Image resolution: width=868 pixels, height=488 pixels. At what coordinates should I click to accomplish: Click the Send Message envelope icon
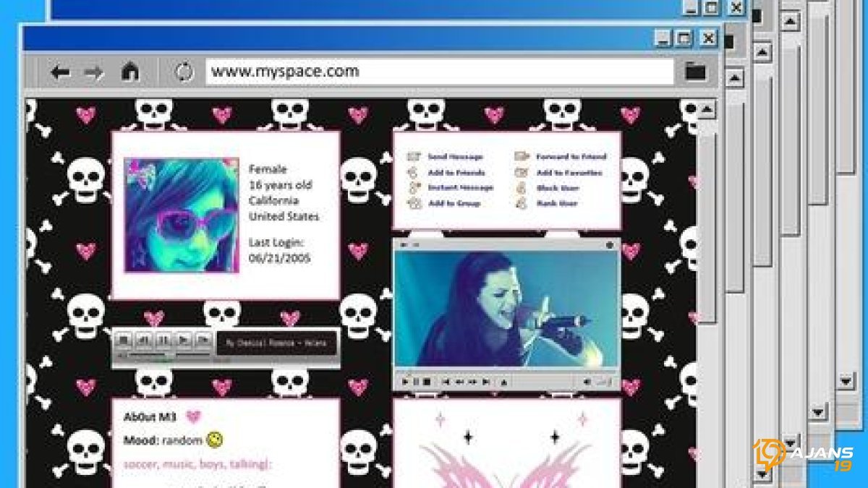coord(414,156)
